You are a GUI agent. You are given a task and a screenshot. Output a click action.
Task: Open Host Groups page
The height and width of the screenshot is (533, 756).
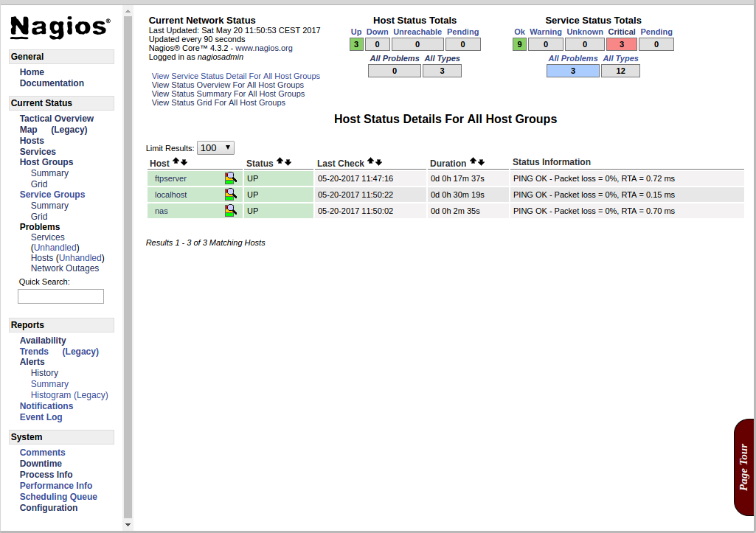coord(46,162)
